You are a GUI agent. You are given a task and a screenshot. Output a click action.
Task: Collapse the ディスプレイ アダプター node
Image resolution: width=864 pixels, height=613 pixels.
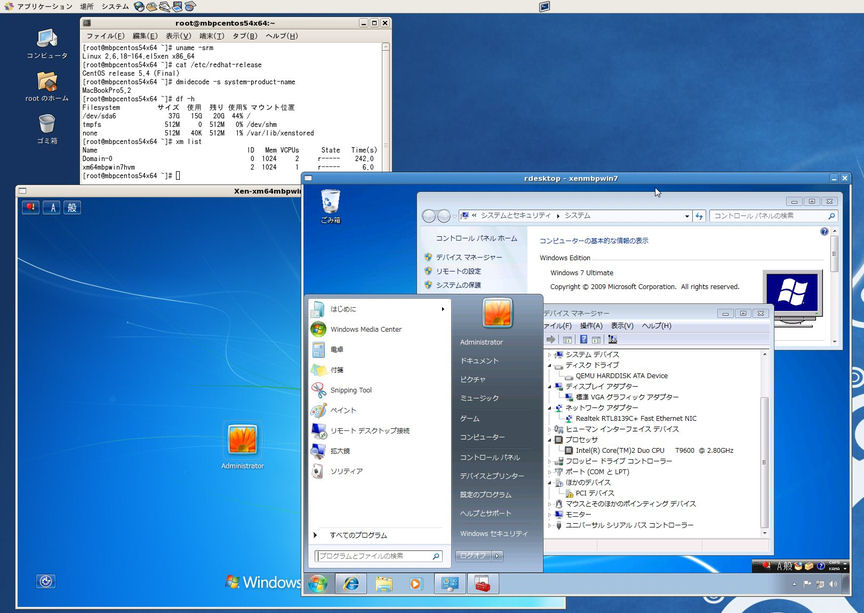(x=549, y=386)
